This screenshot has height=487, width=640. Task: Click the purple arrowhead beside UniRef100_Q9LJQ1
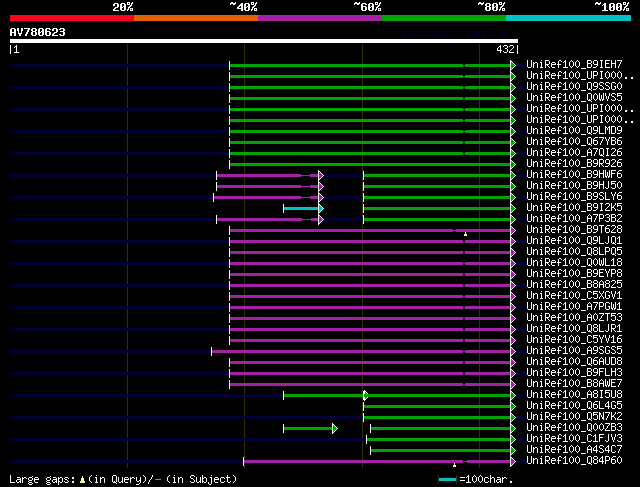point(513,242)
